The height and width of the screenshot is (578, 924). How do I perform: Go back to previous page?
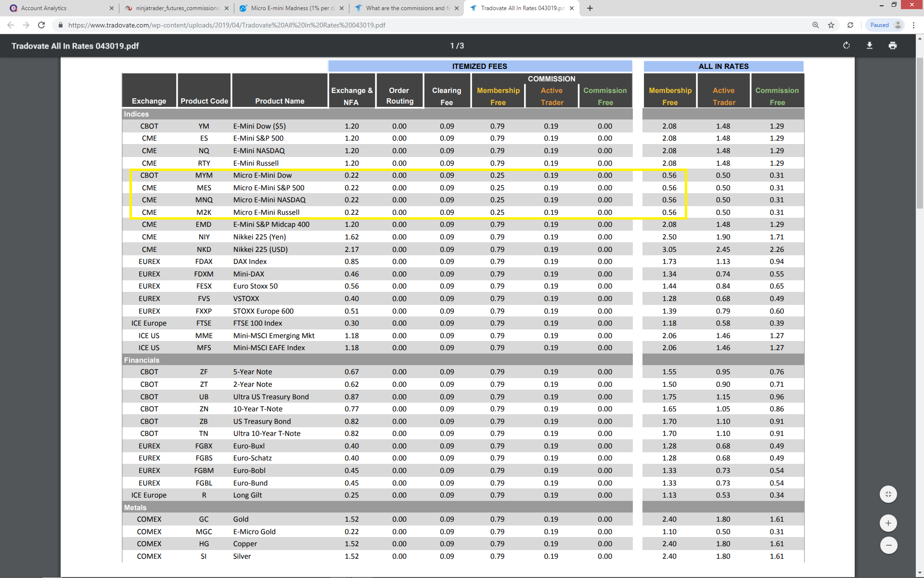[11, 25]
